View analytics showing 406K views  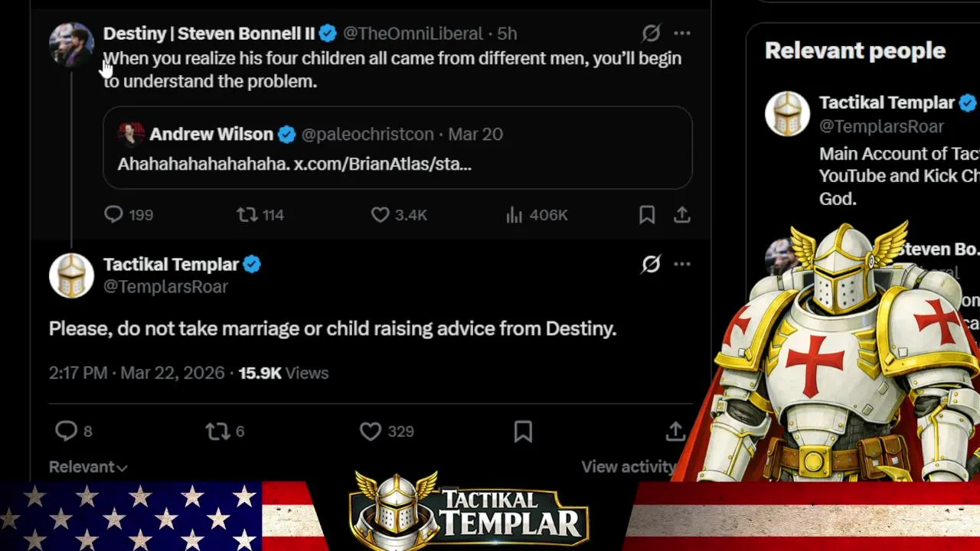coord(537,215)
